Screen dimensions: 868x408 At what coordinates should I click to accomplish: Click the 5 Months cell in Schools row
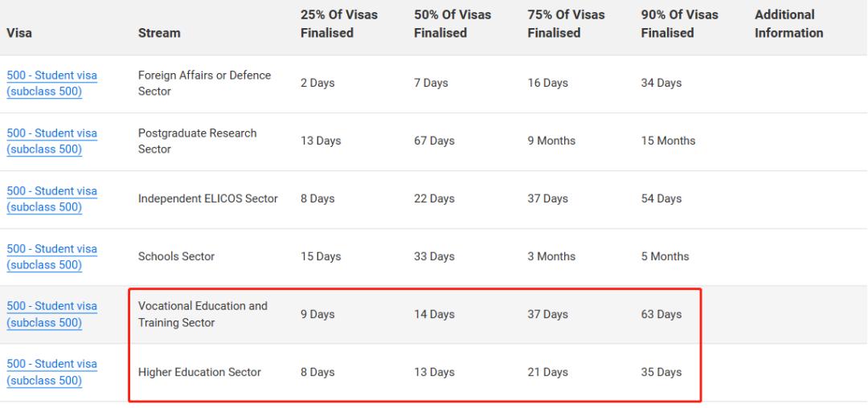pyautogui.click(x=665, y=256)
